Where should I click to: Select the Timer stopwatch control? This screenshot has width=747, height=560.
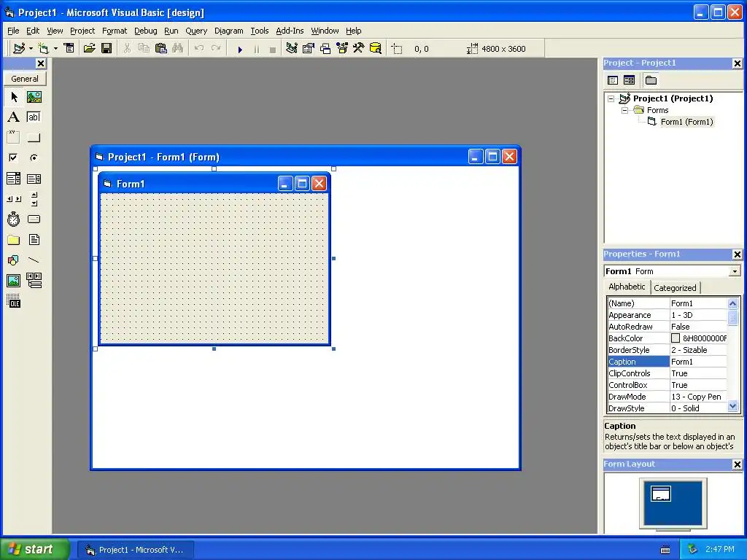click(x=14, y=219)
